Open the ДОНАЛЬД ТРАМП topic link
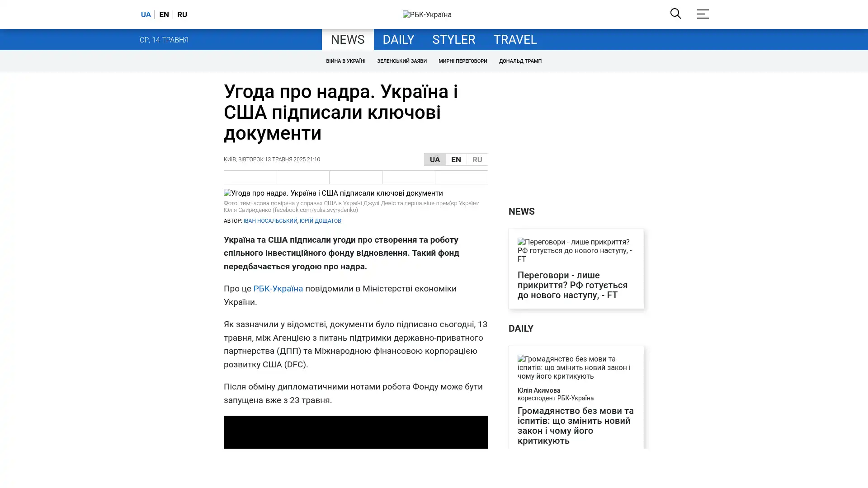The width and height of the screenshot is (868, 488). [x=520, y=61]
